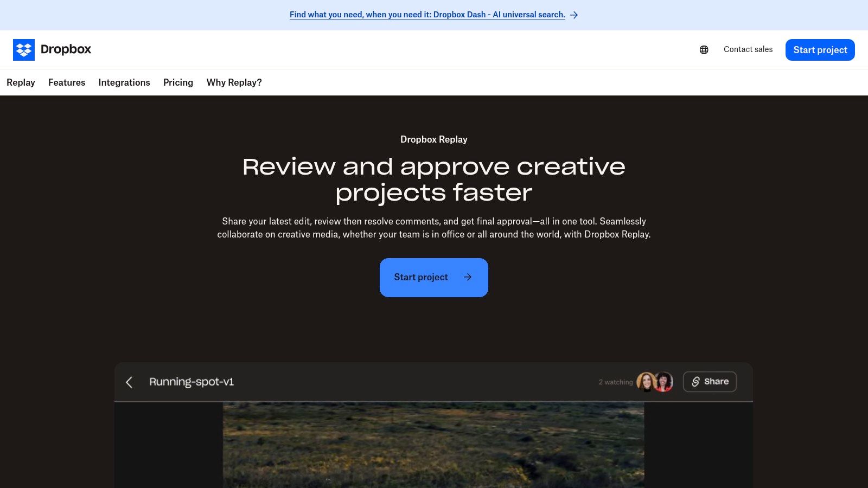This screenshot has width=868, height=488.
Task: Click the arrow inside the hero Start project button
Action: pos(467,277)
